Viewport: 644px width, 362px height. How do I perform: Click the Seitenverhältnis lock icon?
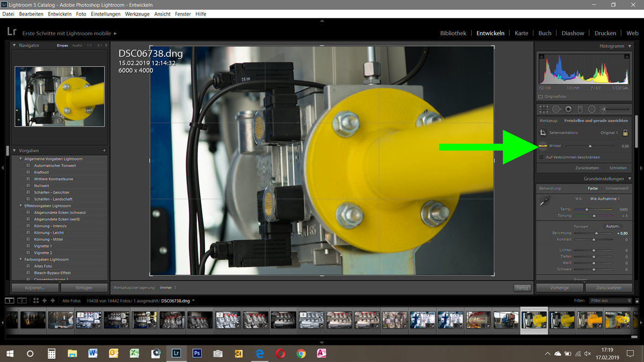coord(625,132)
